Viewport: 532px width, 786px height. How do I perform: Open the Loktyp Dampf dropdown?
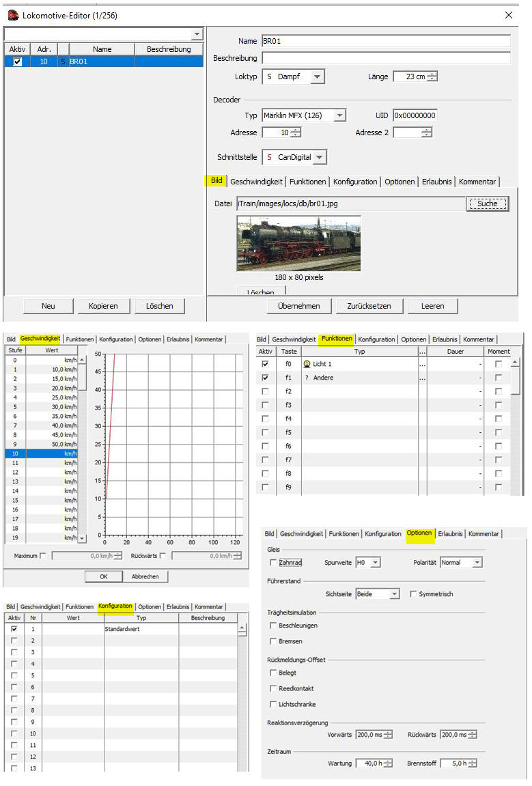point(317,77)
